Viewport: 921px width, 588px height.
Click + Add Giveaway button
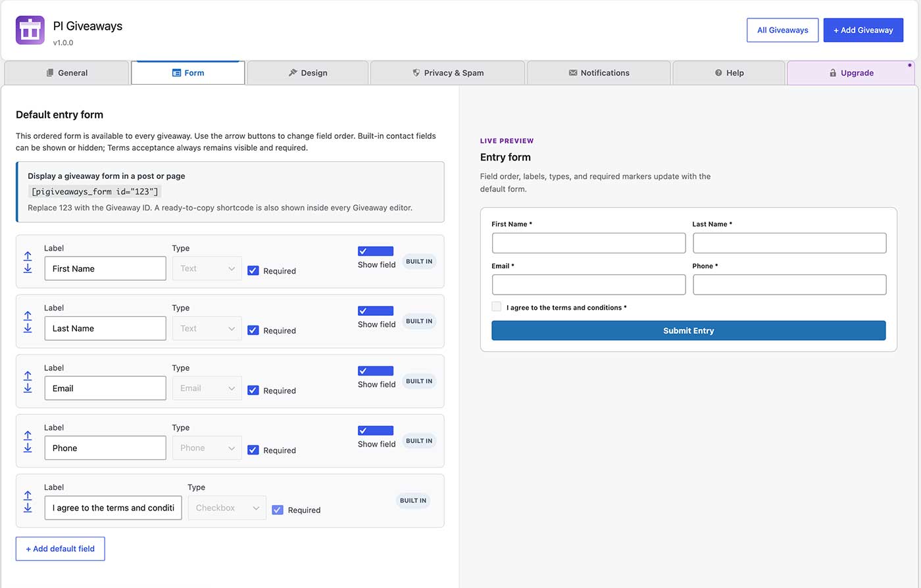[x=863, y=30]
